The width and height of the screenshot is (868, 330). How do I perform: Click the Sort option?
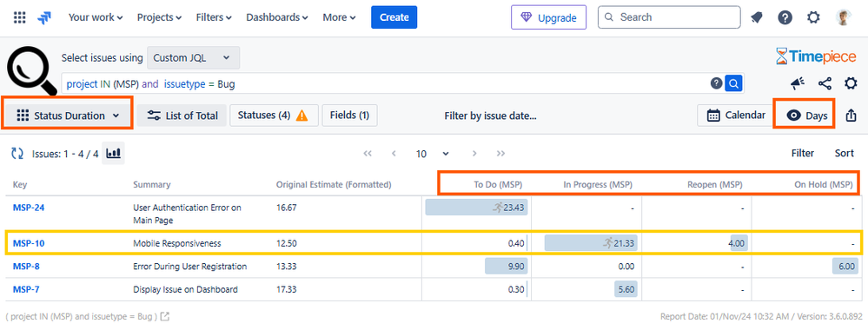click(845, 154)
